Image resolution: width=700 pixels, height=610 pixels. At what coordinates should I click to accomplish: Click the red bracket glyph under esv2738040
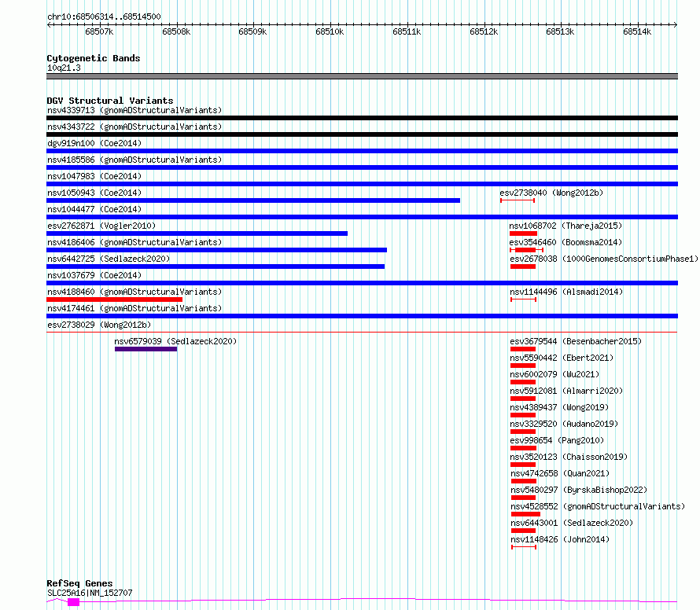click(x=518, y=200)
